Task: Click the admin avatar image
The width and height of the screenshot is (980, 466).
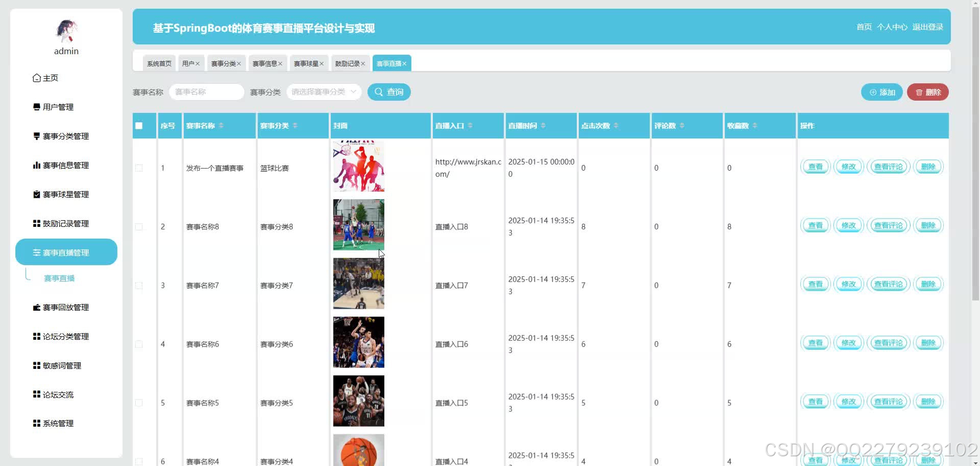Action: (66, 31)
